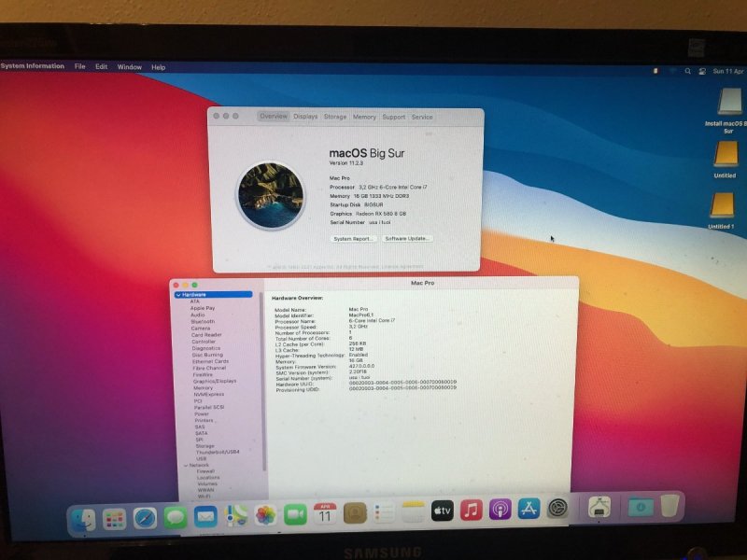This screenshot has height=560, width=747.
Task: Open Podcasts app in the Dock
Action: tap(500, 510)
